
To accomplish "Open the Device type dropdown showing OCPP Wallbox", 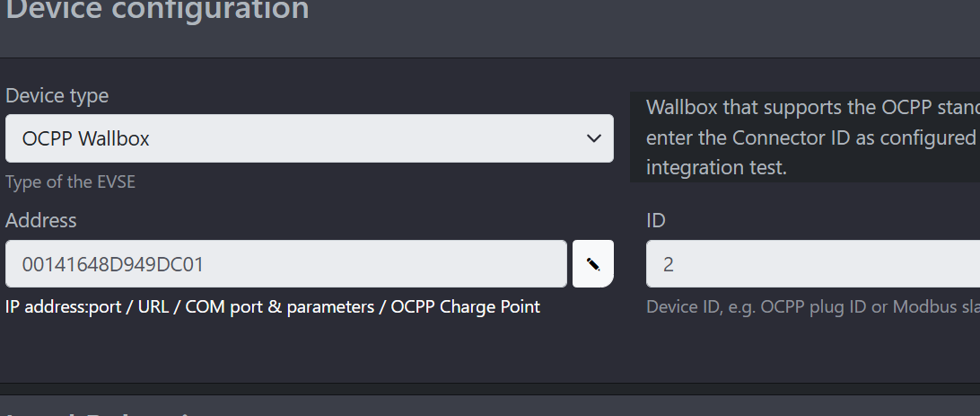I will (310, 138).
